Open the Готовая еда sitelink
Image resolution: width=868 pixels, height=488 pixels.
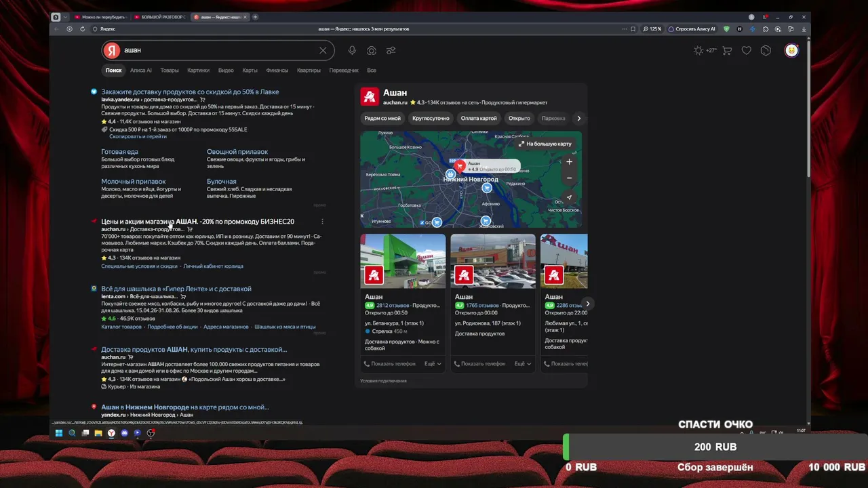click(119, 152)
